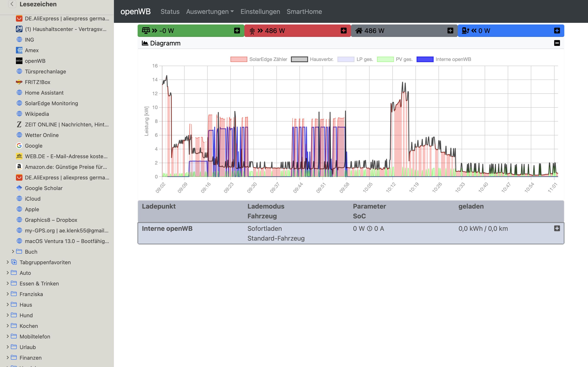The width and height of the screenshot is (588, 367).
Task: Expand the blue charging point panel plus icon
Action: tap(557, 31)
